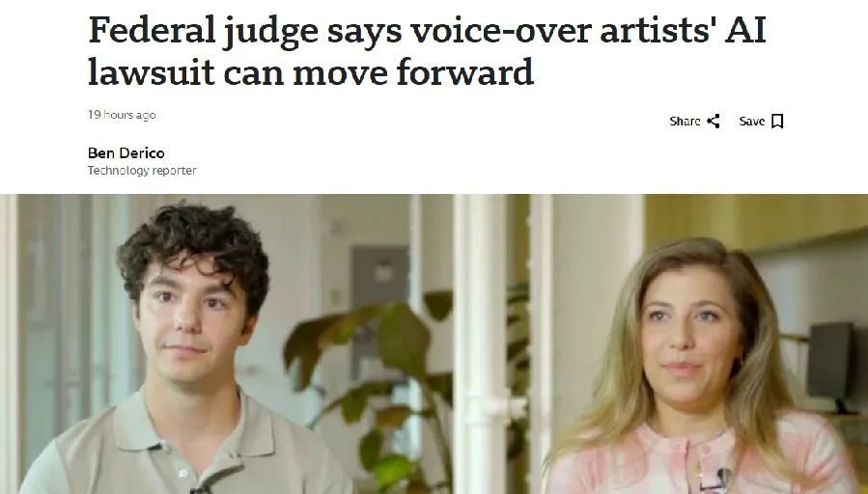Viewport: 868px width, 494px height.
Task: Click the word forward in headline
Action: coord(465,72)
